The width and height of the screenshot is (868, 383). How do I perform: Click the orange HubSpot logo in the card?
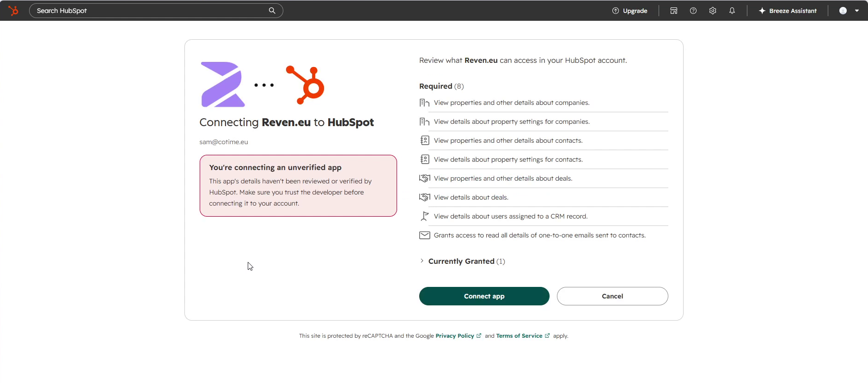point(305,85)
